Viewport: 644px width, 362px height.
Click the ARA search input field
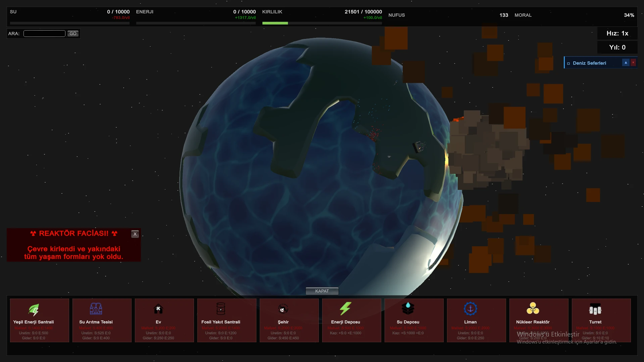pos(44,34)
